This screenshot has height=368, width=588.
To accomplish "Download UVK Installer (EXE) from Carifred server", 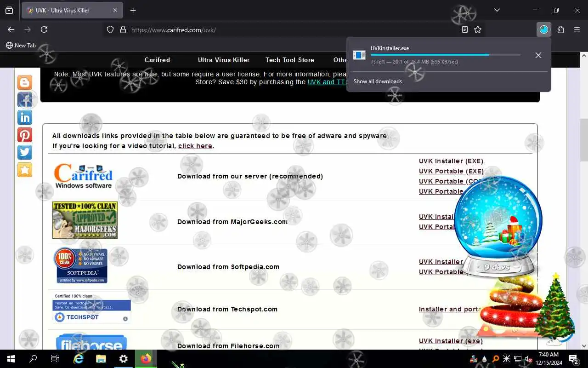I will point(451,161).
